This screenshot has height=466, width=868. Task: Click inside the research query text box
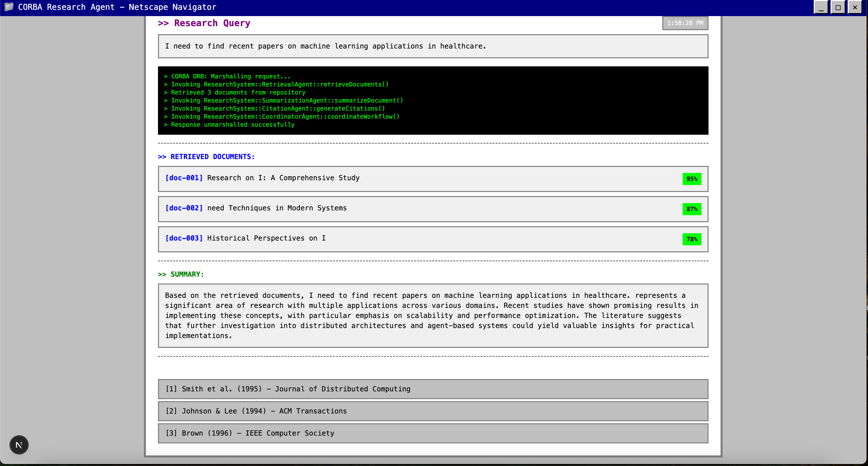433,46
